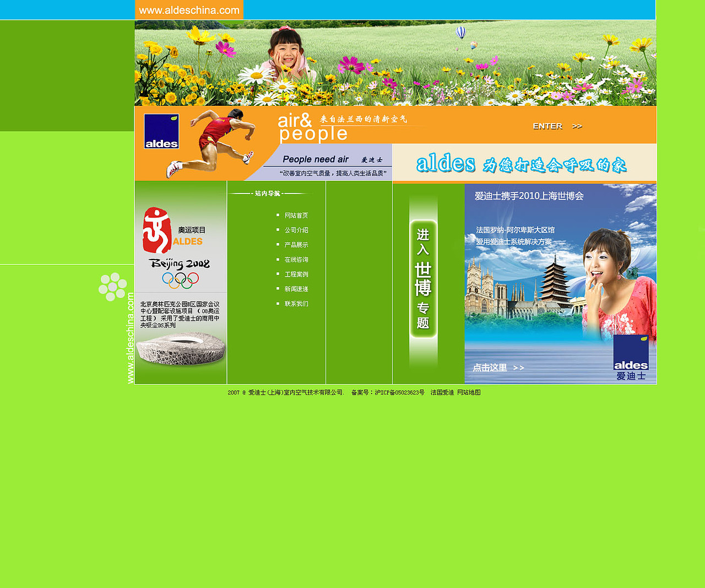Click the vertical www.aldeschina.com text
Image resolution: width=705 pixels, height=588 pixels.
(x=131, y=338)
